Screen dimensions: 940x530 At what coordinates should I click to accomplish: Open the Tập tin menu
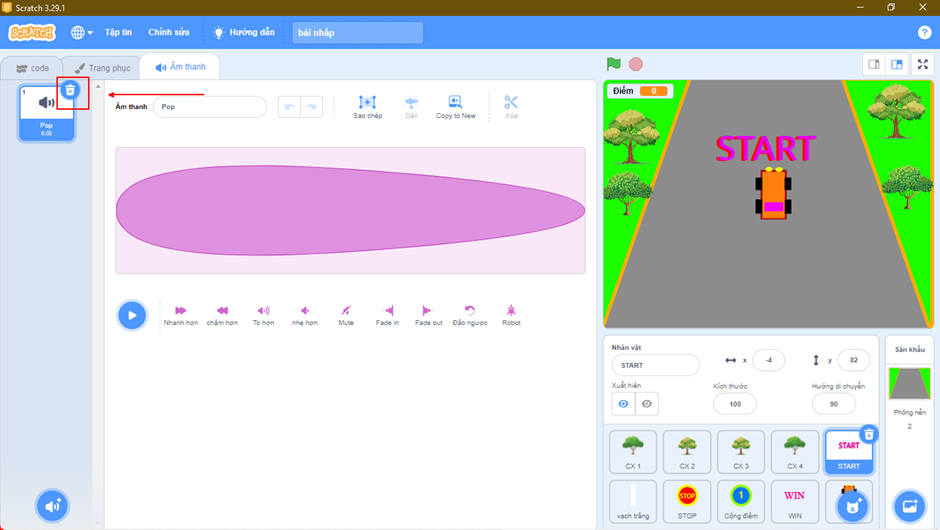tap(118, 32)
